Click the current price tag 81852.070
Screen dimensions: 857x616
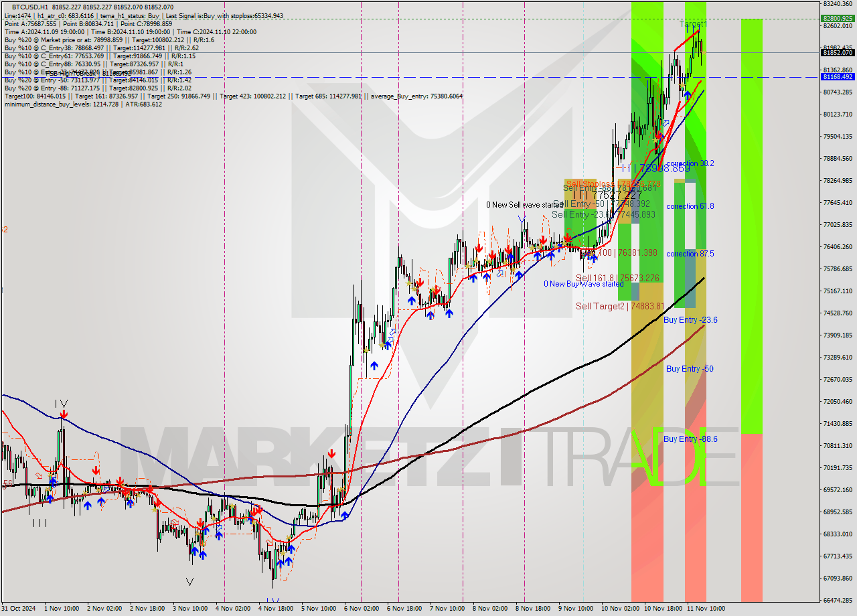[838, 52]
